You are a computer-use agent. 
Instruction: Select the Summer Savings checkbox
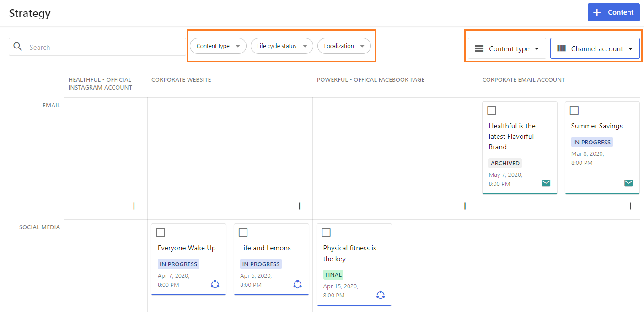[574, 111]
